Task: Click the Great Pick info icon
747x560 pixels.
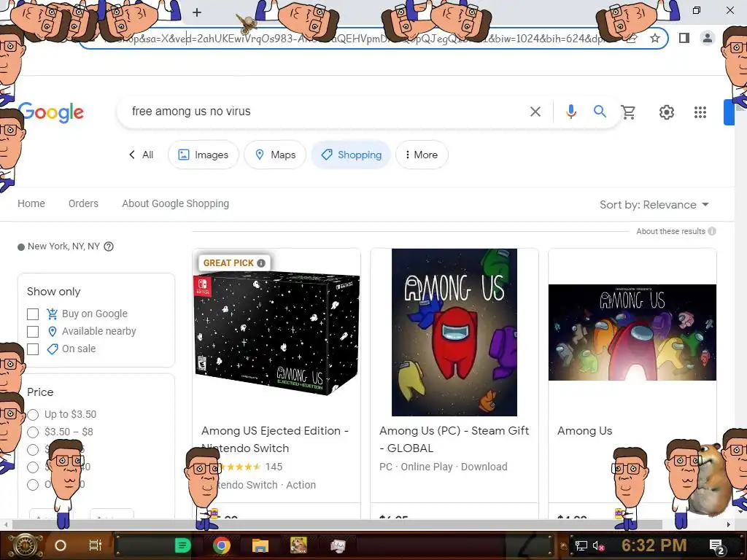Action: click(261, 262)
